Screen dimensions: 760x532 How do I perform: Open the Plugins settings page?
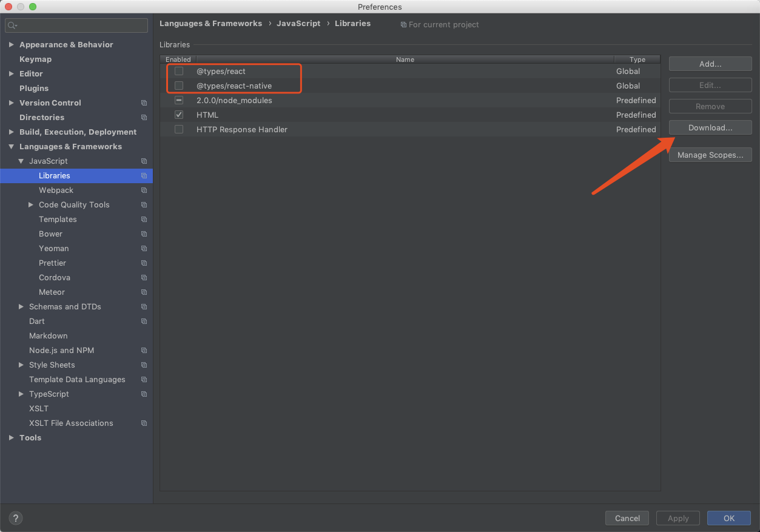34,89
